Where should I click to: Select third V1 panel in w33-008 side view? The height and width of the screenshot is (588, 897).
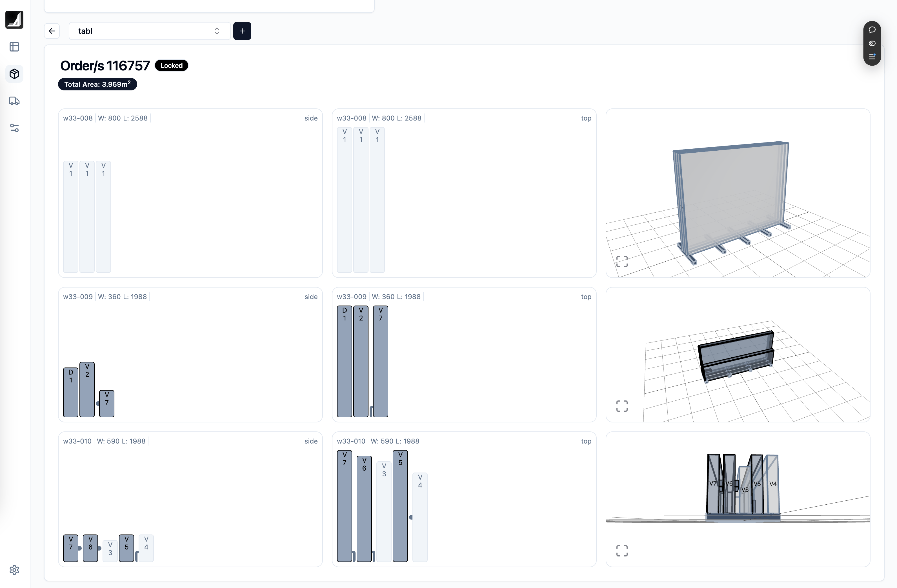(x=104, y=217)
